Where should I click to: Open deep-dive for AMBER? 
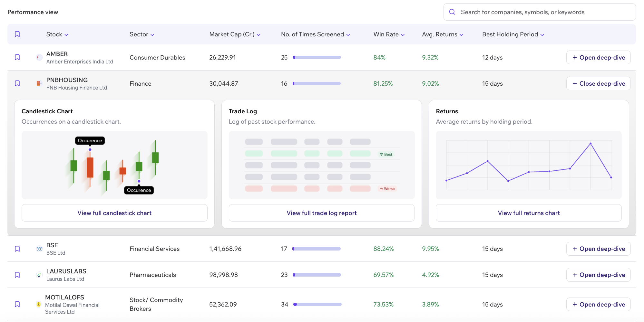[x=598, y=57]
